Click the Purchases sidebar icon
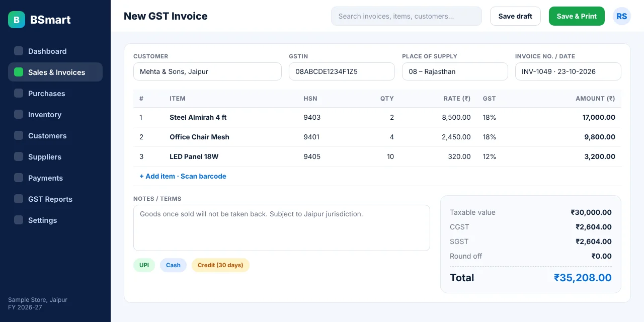This screenshot has height=322, width=644. pyautogui.click(x=19, y=93)
